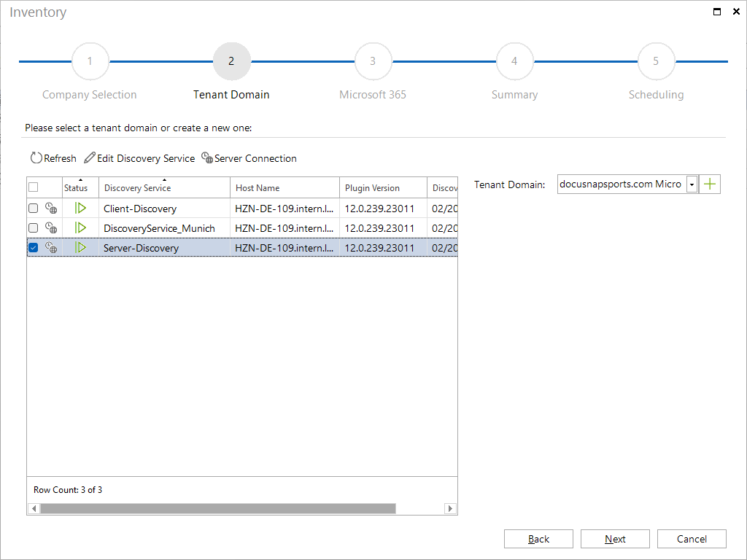Check the Client-Discovery row checkbox

[34, 208]
